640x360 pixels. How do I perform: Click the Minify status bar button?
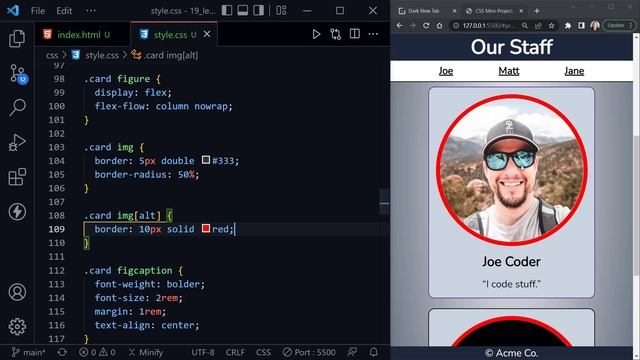145,352
